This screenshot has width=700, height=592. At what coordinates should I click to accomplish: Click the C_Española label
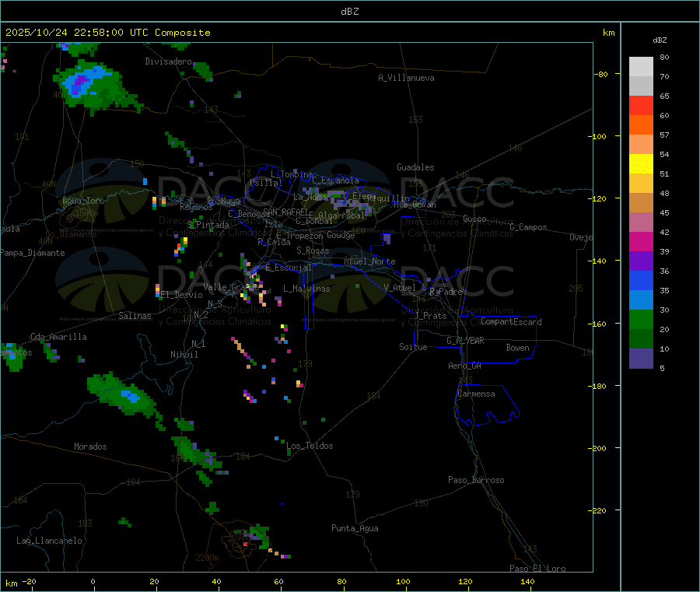[x=336, y=180]
